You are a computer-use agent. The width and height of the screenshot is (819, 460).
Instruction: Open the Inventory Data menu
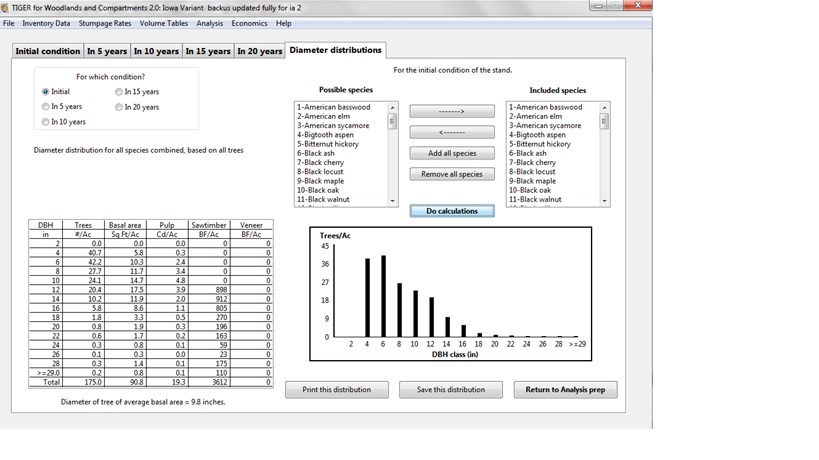pos(46,23)
